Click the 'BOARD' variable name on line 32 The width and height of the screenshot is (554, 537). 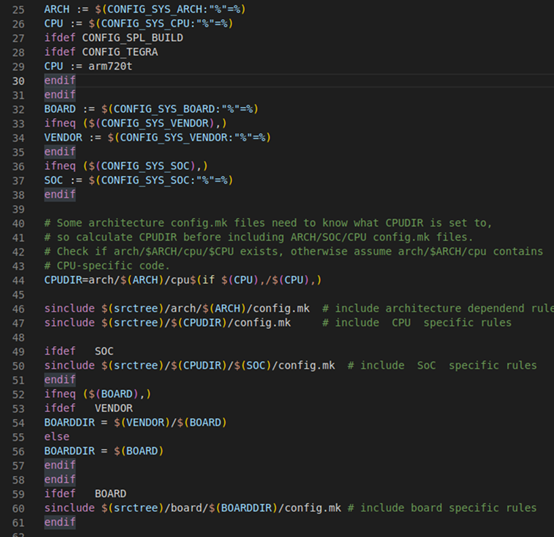[60, 109]
